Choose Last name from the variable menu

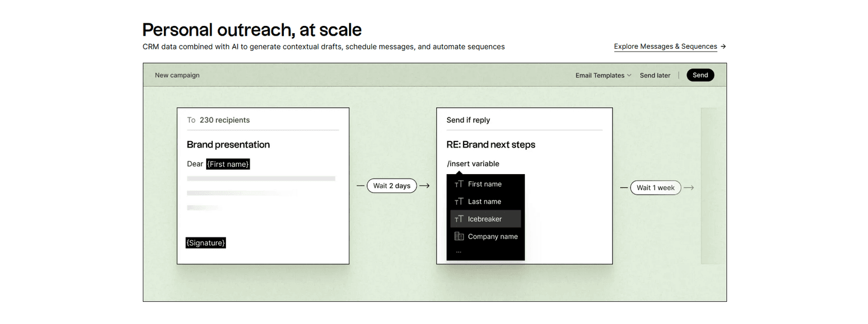pyautogui.click(x=486, y=202)
